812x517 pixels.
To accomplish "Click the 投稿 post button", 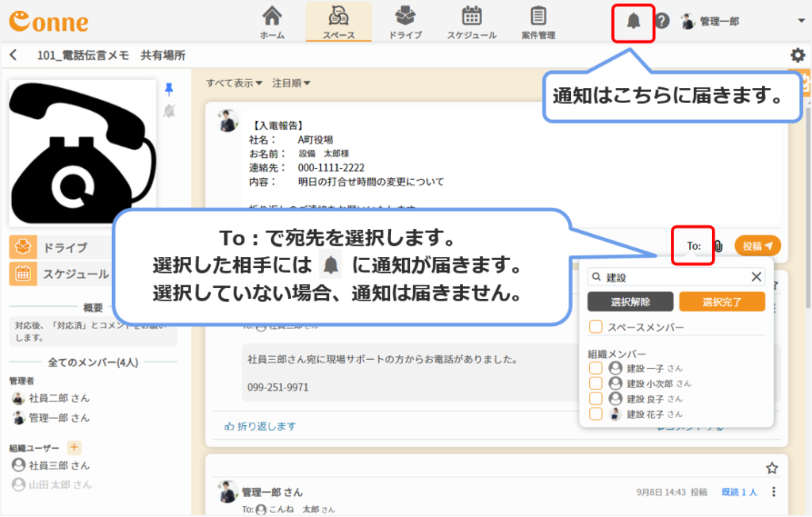I will pos(757,246).
